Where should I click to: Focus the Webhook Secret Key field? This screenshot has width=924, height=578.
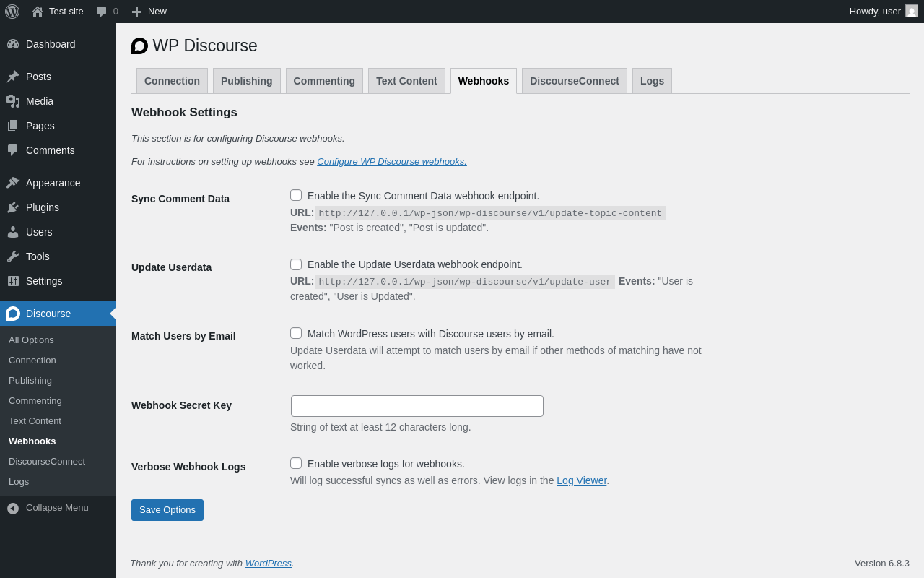pyautogui.click(x=417, y=406)
